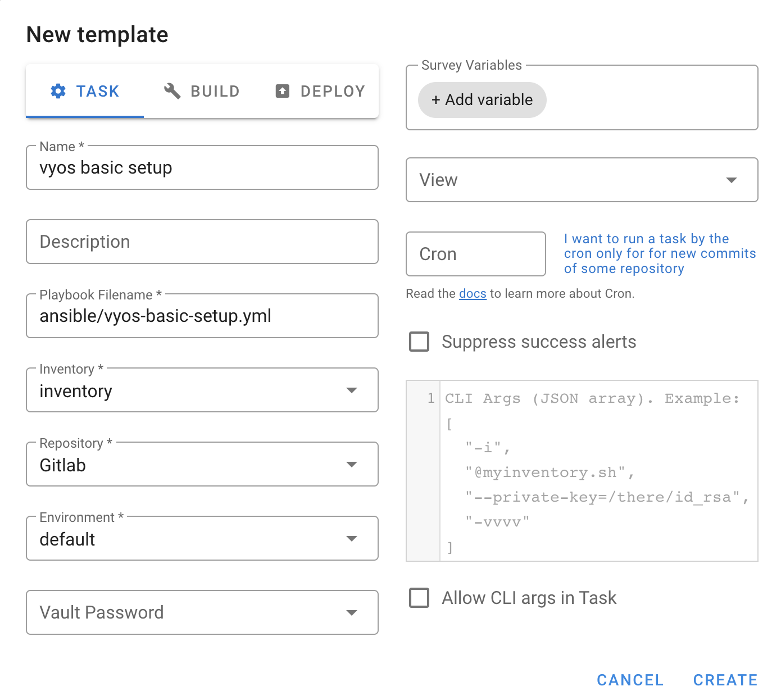Image resolution: width=781 pixels, height=700 pixels.
Task: Focus the Description input field
Action: pyautogui.click(x=202, y=242)
